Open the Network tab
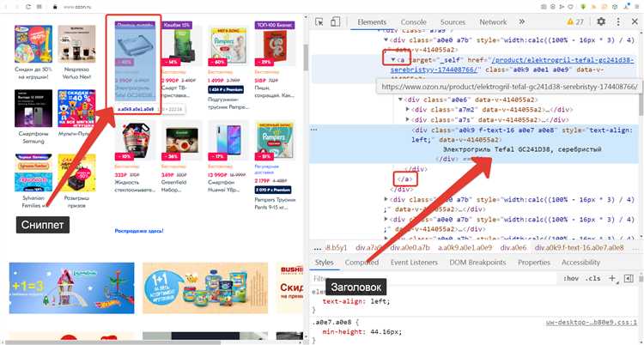Viewport: 644px width, 345px height. point(493,22)
